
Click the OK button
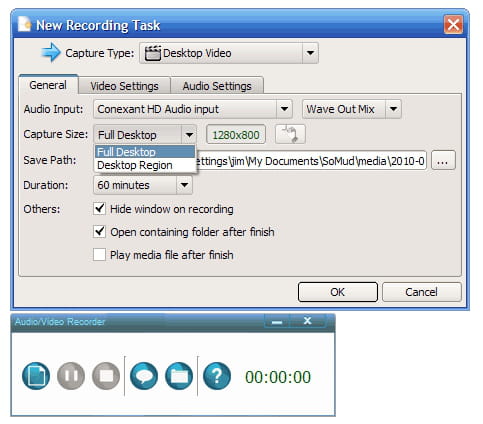point(338,292)
